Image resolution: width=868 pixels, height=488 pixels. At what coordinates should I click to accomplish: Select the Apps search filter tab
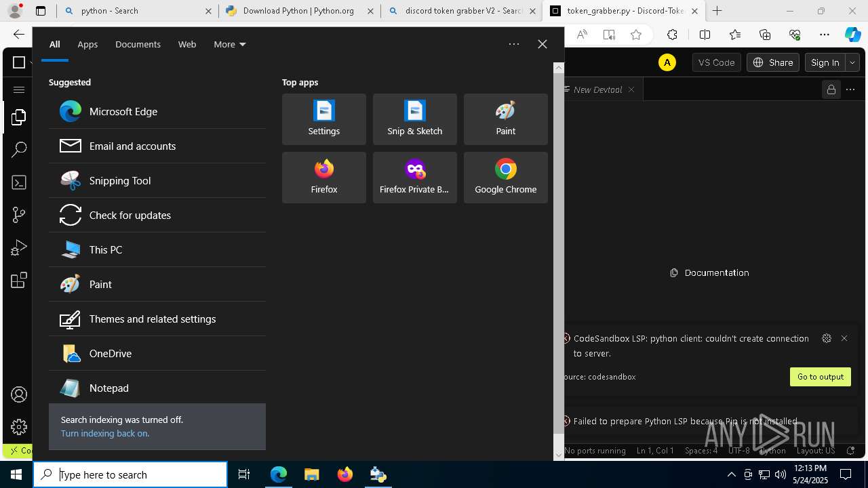tap(87, 44)
